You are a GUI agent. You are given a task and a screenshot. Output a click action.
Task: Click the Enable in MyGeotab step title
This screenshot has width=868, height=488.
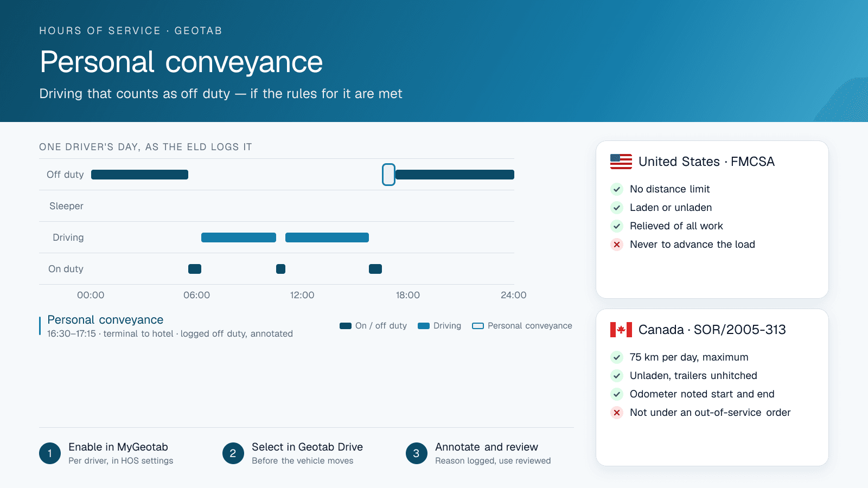pos(118,447)
